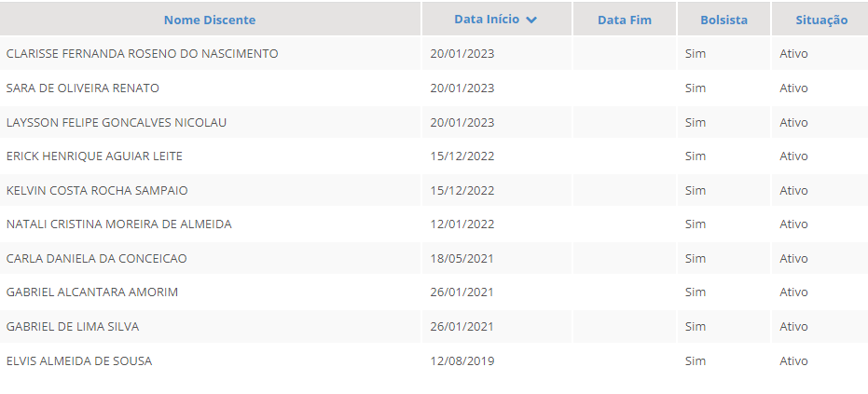Click Ativo status in Elvis row

coord(793,360)
